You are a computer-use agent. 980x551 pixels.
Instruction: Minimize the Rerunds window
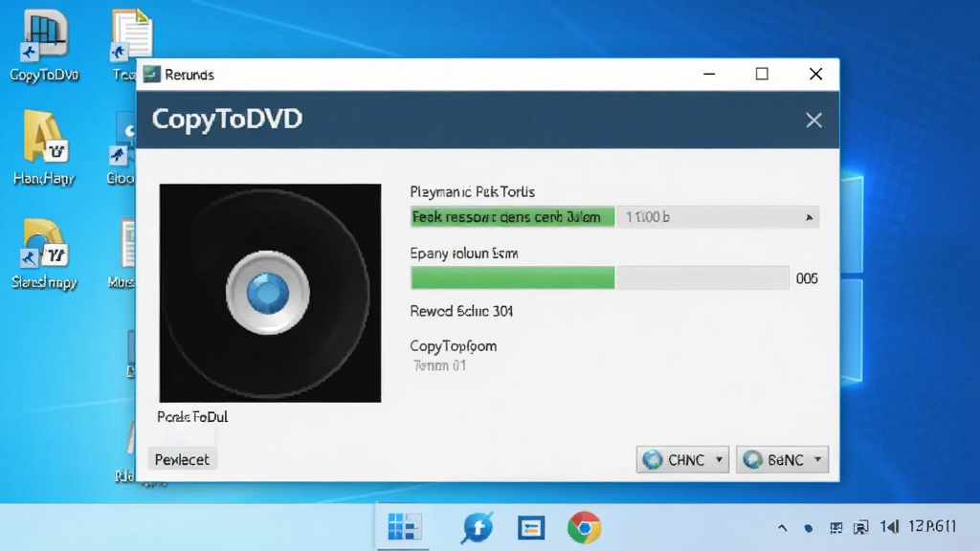709,74
